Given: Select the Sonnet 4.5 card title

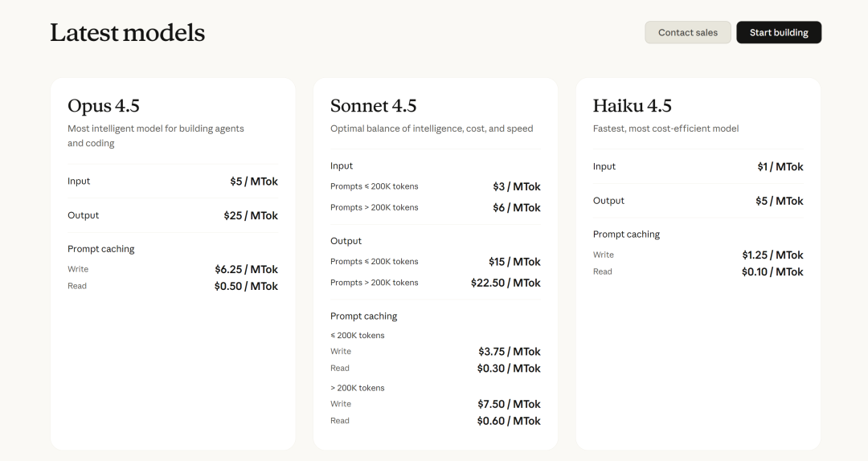Looking at the screenshot, I should (373, 105).
